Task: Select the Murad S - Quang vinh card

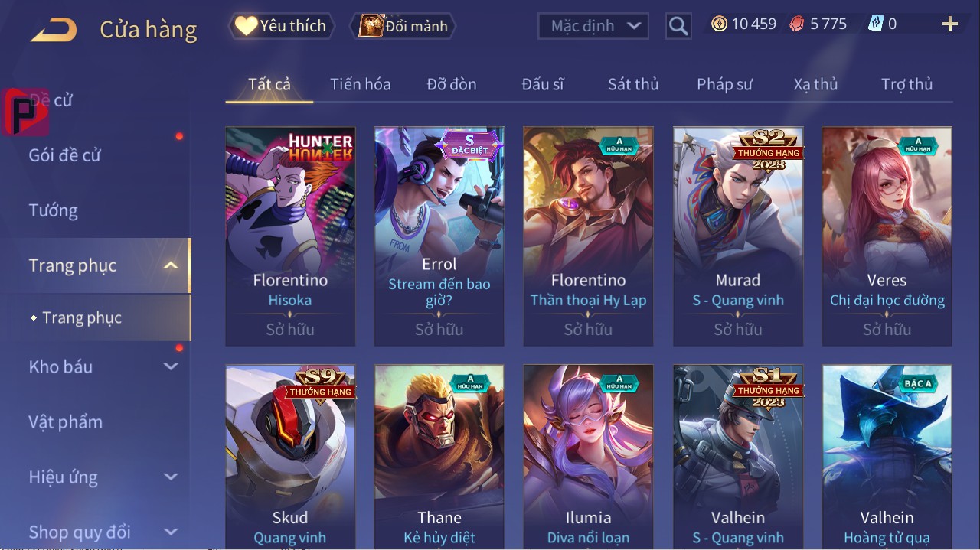Action: tap(738, 236)
